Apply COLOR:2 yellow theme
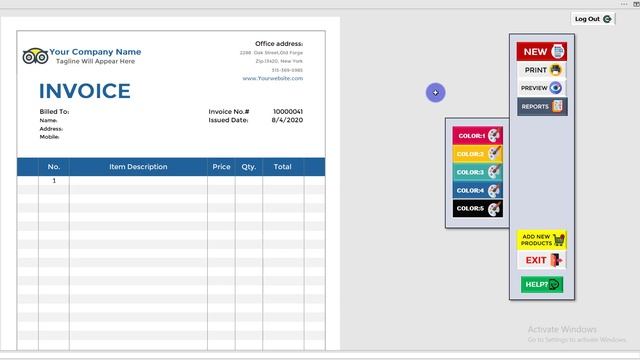 click(478, 154)
